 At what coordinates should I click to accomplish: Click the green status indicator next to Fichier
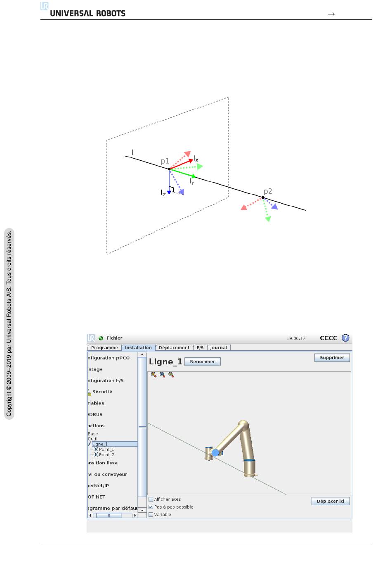pyautogui.click(x=101, y=338)
